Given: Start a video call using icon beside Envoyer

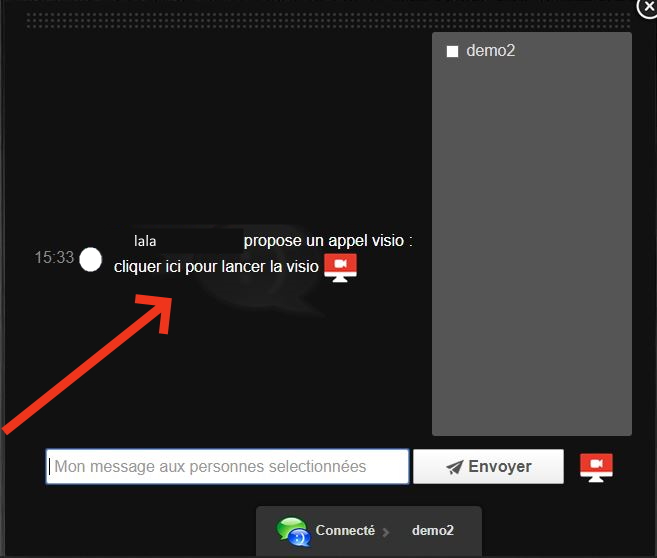Looking at the screenshot, I should coord(596,467).
